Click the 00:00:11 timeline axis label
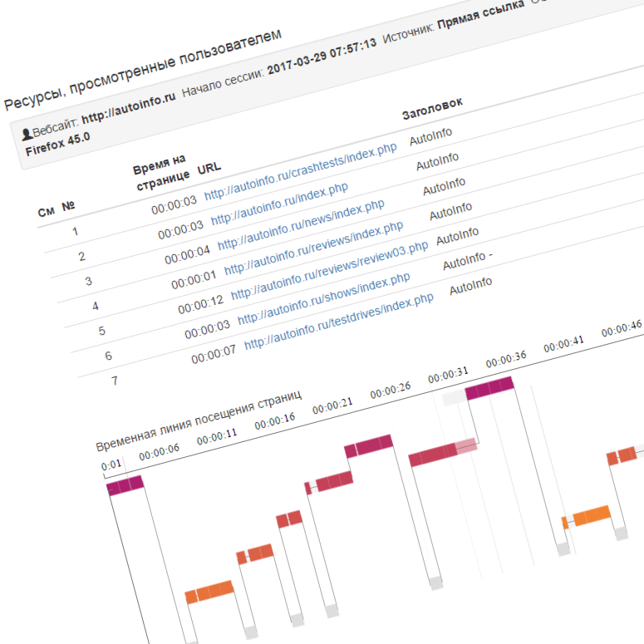 pos(217,436)
